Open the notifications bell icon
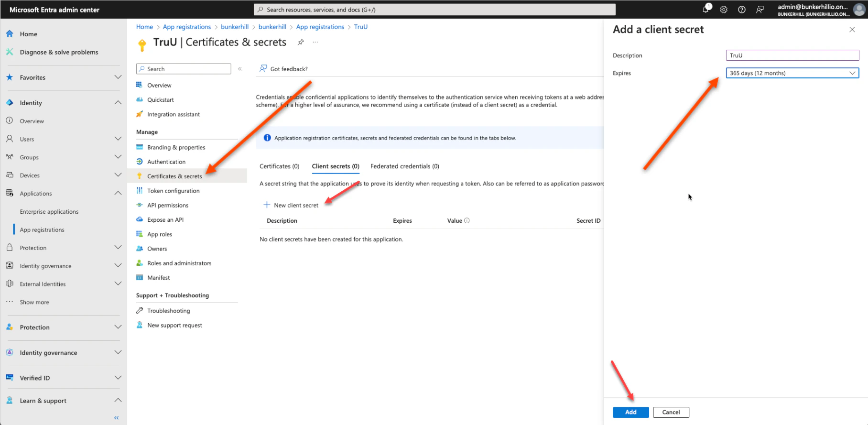The height and width of the screenshot is (425, 868). (706, 9)
